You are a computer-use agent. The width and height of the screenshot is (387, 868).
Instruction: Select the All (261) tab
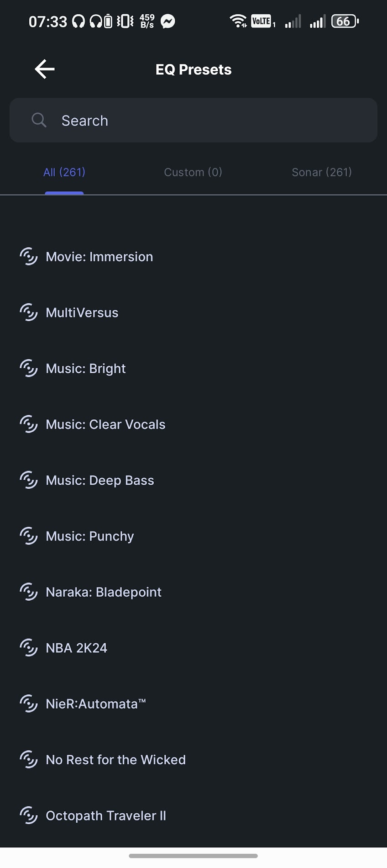coord(64,172)
